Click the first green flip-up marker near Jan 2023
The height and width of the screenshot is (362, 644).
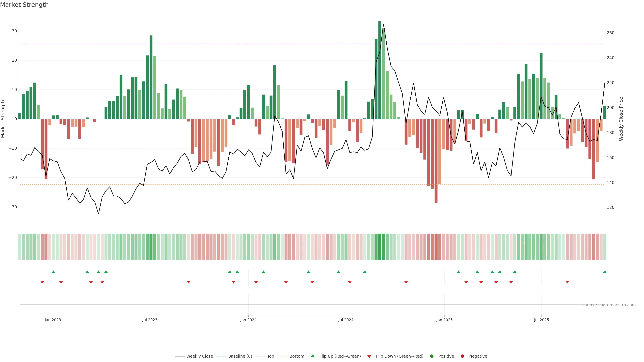tap(53, 272)
